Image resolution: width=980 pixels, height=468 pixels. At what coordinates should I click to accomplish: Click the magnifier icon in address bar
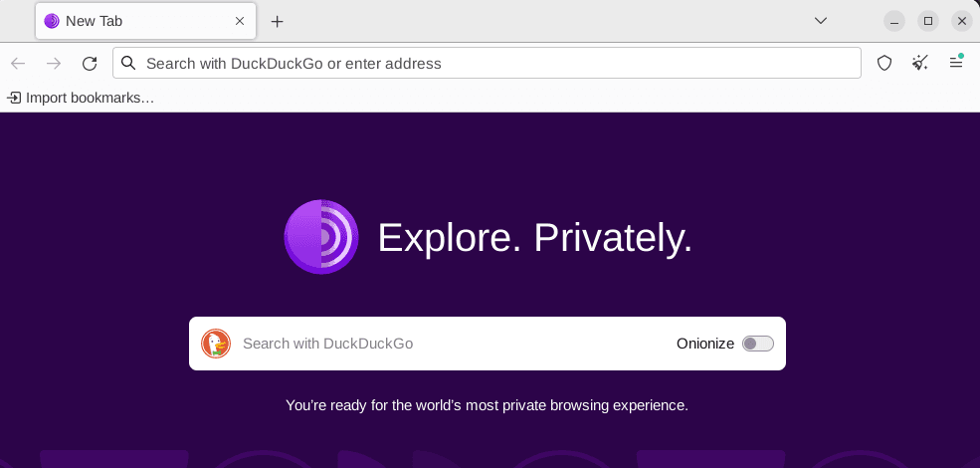(128, 63)
